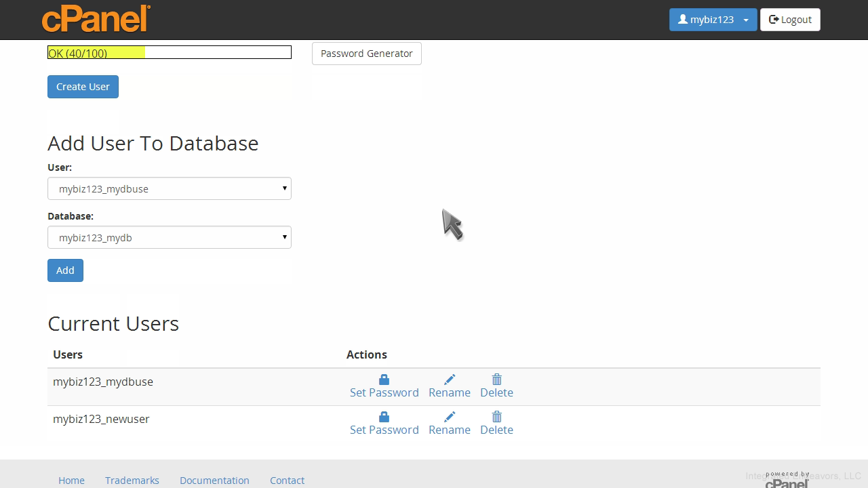Viewport: 868px width, 488px height.
Task: Log out using the Logout button
Action: click(790, 20)
